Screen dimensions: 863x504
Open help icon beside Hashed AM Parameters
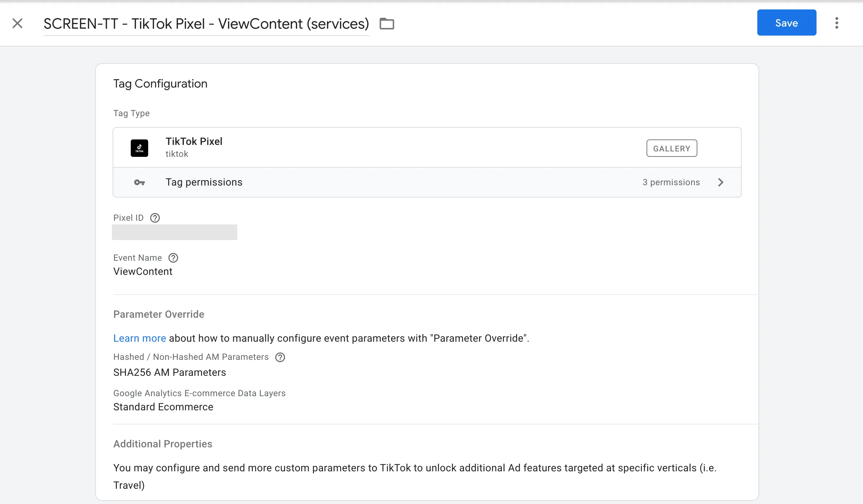pos(280,357)
